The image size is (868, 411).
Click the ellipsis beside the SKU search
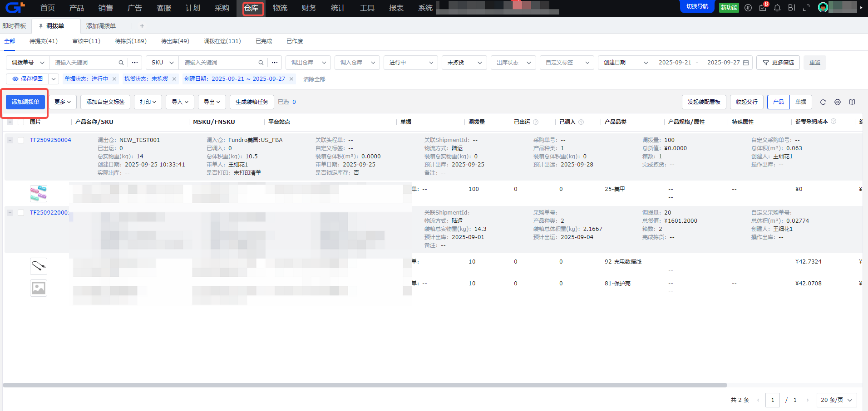click(x=275, y=63)
